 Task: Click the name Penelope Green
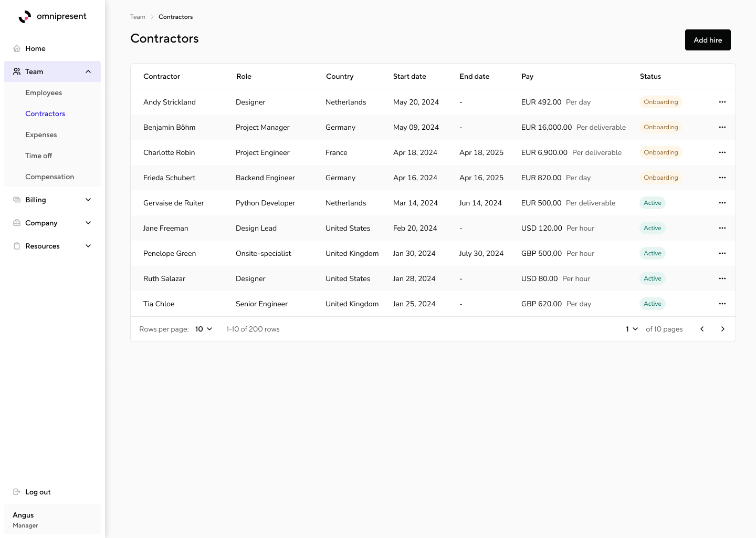pyautogui.click(x=170, y=253)
